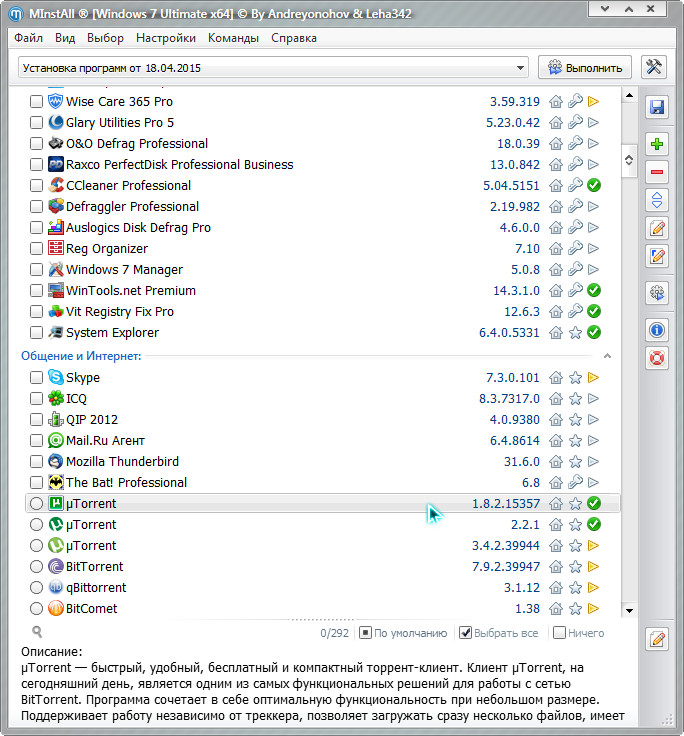Select the µTorrent 2.2.1 radio button
This screenshot has height=736, width=684.
[x=36, y=524]
